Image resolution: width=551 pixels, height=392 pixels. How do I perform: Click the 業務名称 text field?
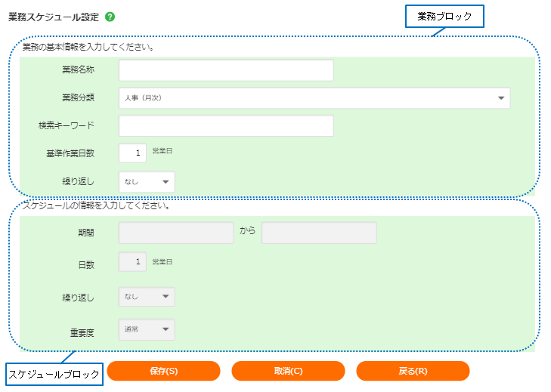pyautogui.click(x=226, y=70)
